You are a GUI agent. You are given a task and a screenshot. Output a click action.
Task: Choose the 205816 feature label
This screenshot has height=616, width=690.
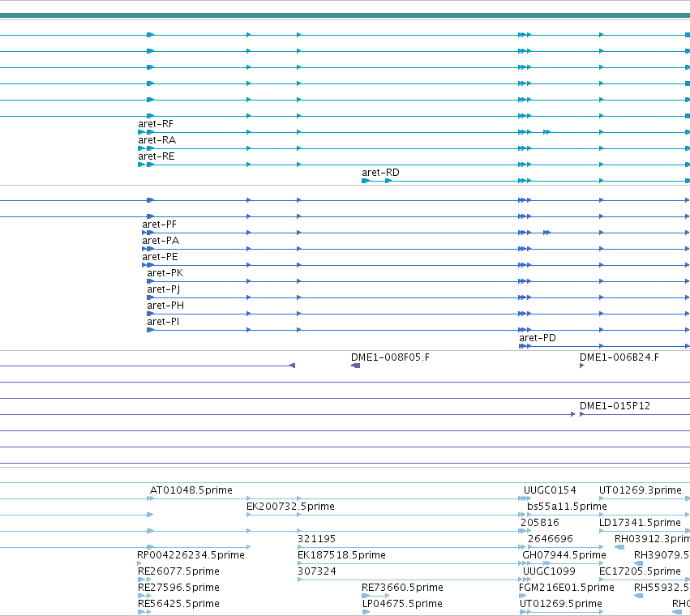pos(540,523)
